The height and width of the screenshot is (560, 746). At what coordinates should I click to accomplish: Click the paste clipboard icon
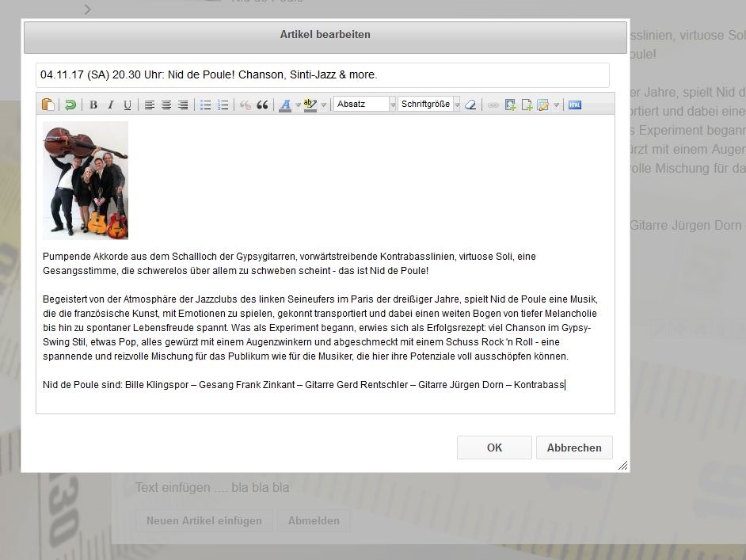click(48, 105)
